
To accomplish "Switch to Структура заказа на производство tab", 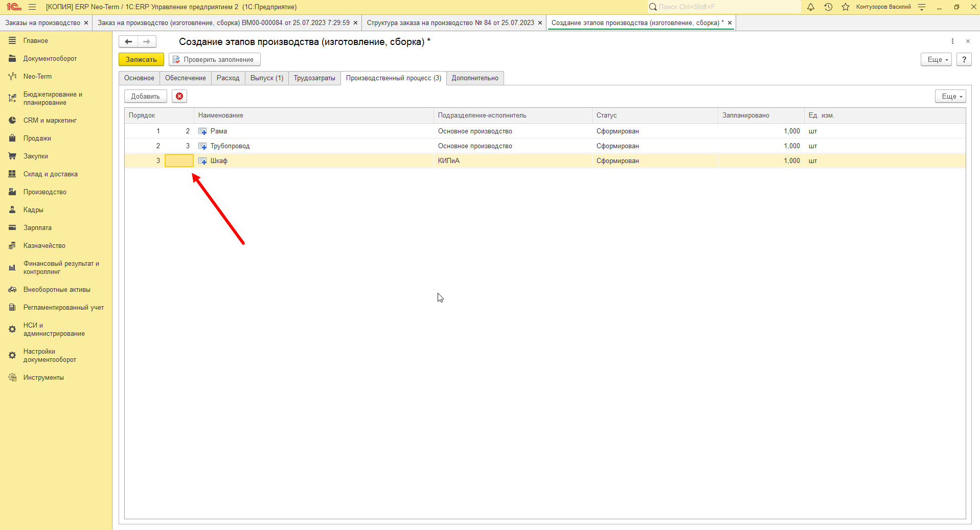I will [450, 23].
